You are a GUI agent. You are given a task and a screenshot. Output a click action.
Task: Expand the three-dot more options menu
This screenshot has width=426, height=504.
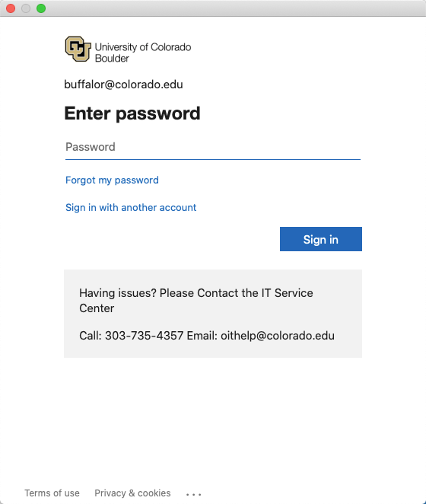(x=194, y=494)
